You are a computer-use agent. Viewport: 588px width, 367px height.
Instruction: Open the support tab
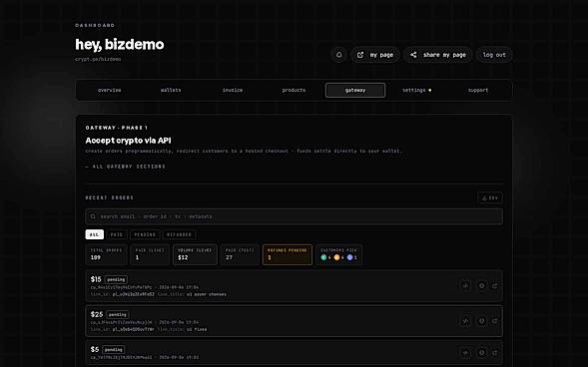[x=478, y=90]
